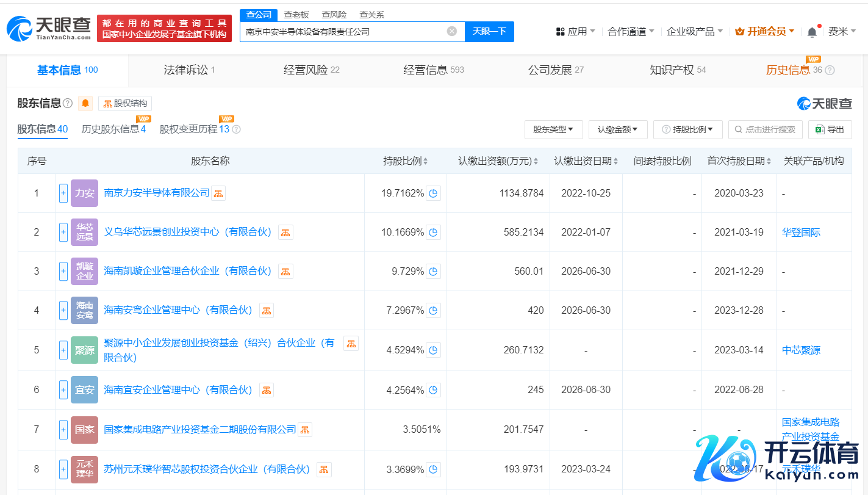Open the 持股比例 filter dropdown
The image size is (868, 495).
[688, 129]
